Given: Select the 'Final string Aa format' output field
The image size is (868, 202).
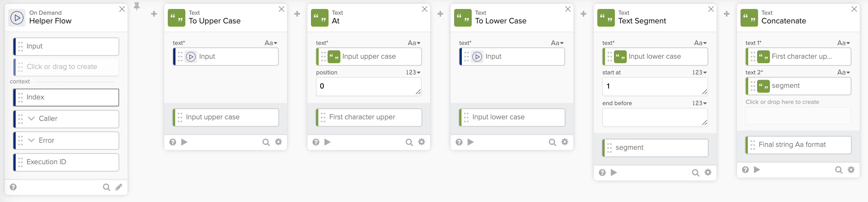Looking at the screenshot, I should [x=798, y=145].
